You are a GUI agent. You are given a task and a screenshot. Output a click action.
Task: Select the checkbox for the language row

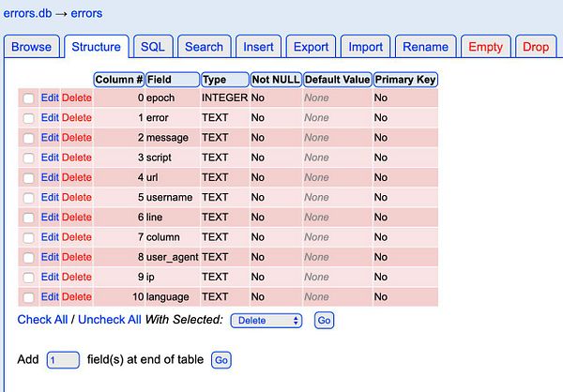(x=28, y=297)
